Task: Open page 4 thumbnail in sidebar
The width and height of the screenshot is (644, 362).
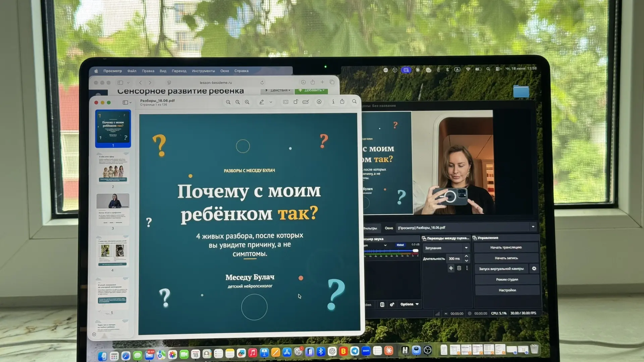Action: point(112,251)
